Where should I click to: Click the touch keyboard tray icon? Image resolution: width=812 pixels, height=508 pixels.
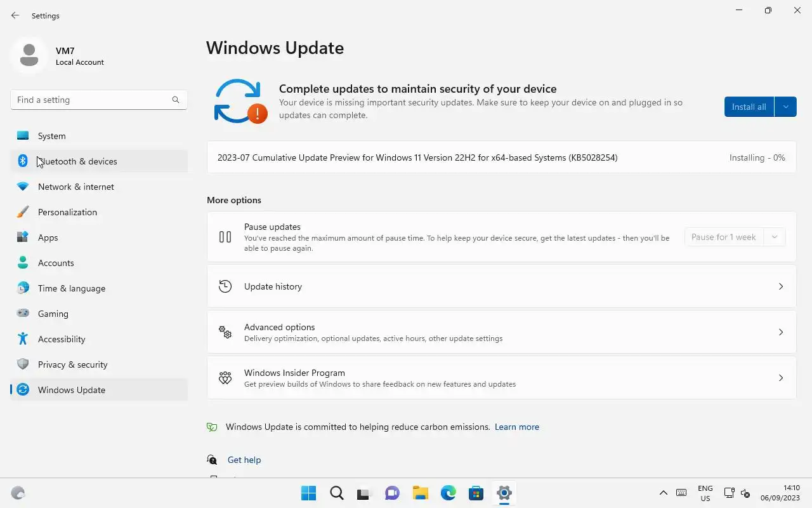(x=681, y=493)
